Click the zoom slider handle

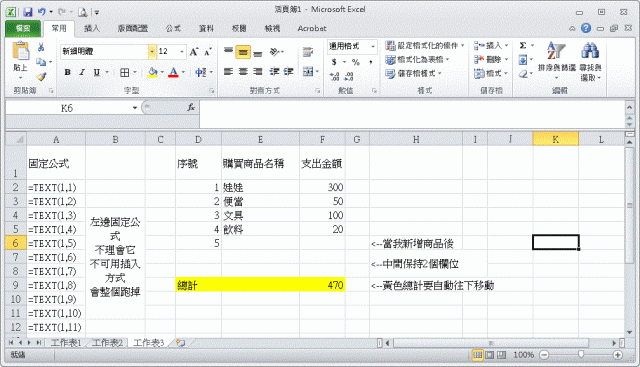pos(581,355)
